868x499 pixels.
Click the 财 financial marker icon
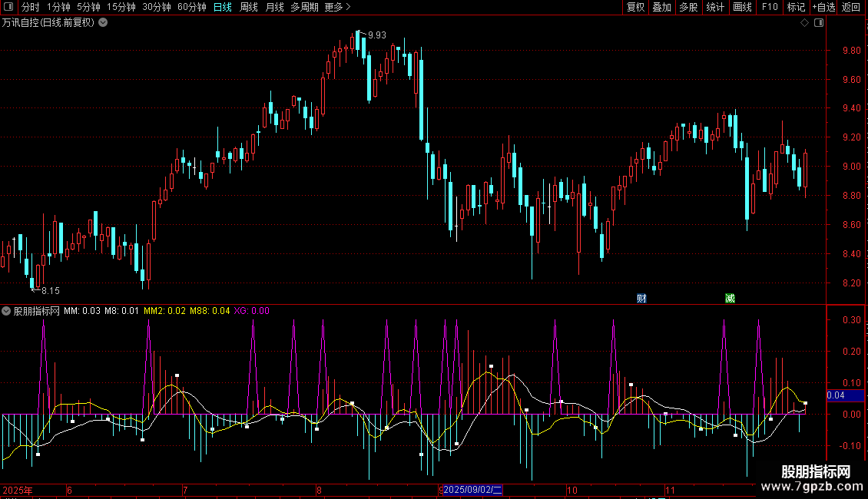coord(641,299)
